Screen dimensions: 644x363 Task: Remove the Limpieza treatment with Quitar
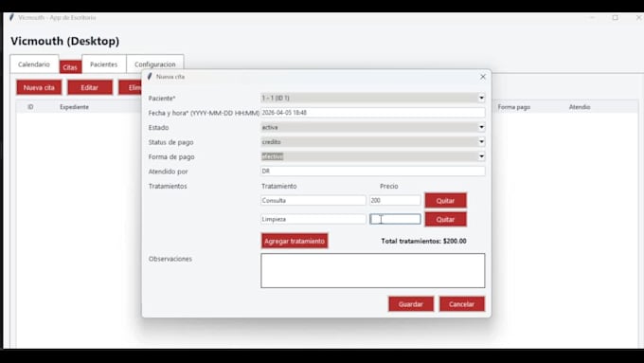click(x=446, y=220)
